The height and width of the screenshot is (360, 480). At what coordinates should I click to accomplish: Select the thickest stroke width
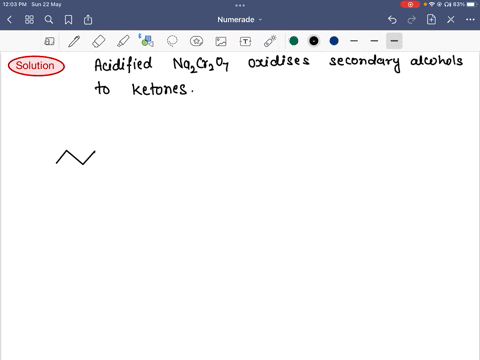[x=394, y=41]
